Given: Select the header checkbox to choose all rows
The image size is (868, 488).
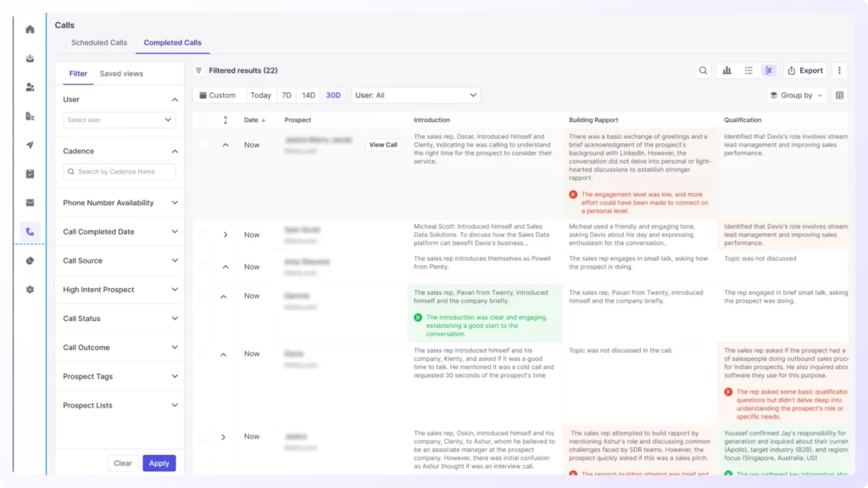Looking at the screenshot, I should [202, 119].
